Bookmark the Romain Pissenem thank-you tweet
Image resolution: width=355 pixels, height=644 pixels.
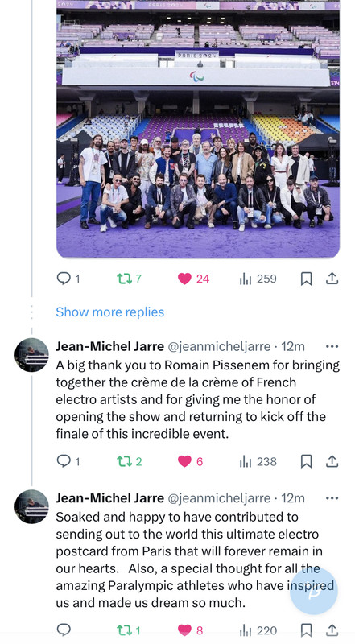(306, 461)
